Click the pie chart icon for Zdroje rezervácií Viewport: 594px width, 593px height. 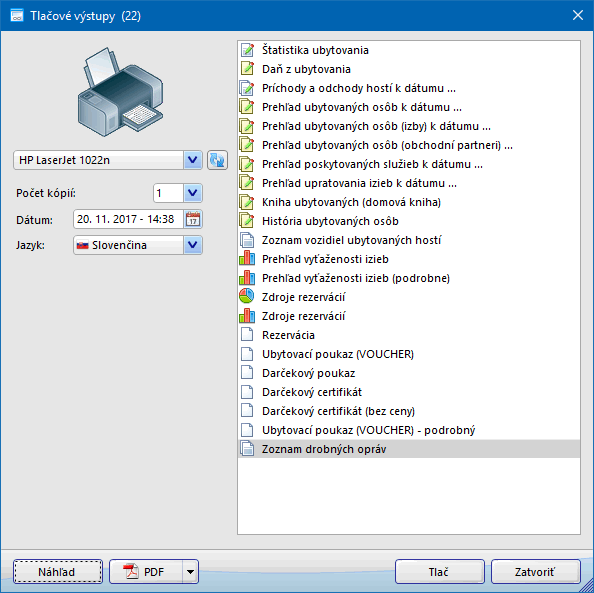click(x=247, y=296)
